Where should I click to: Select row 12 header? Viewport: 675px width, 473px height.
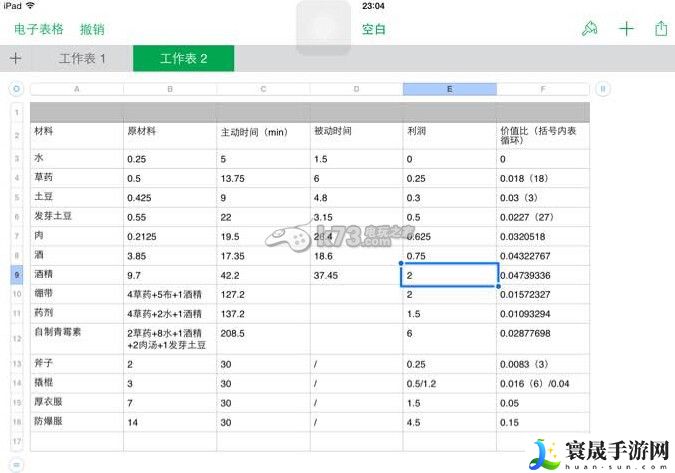click(17, 339)
